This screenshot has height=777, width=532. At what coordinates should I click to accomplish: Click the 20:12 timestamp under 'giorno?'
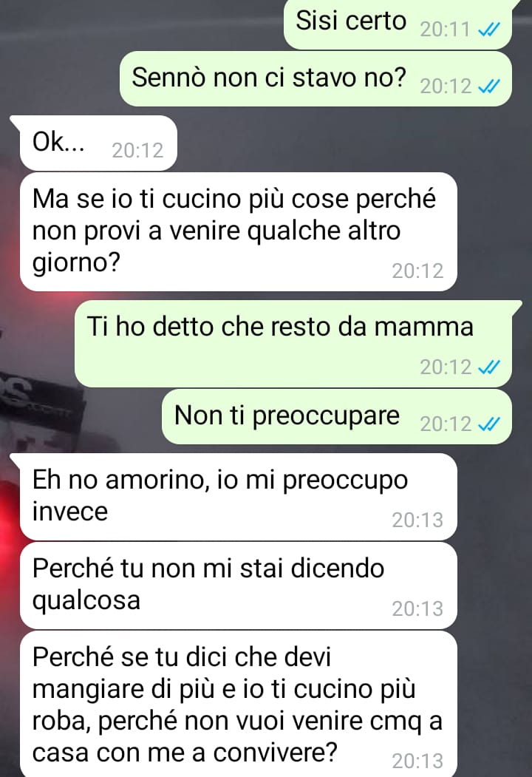(x=417, y=271)
